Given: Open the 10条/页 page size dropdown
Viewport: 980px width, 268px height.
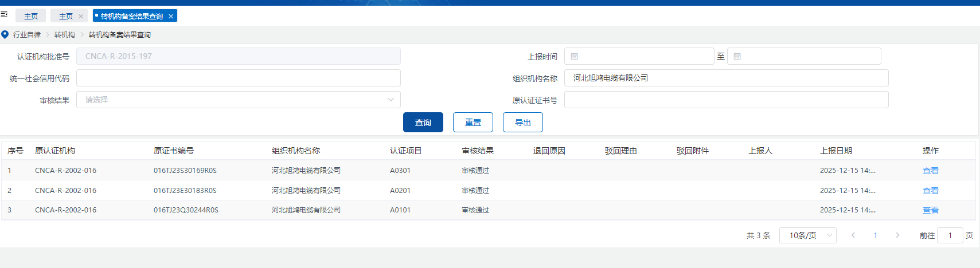Looking at the screenshot, I should [x=807, y=235].
